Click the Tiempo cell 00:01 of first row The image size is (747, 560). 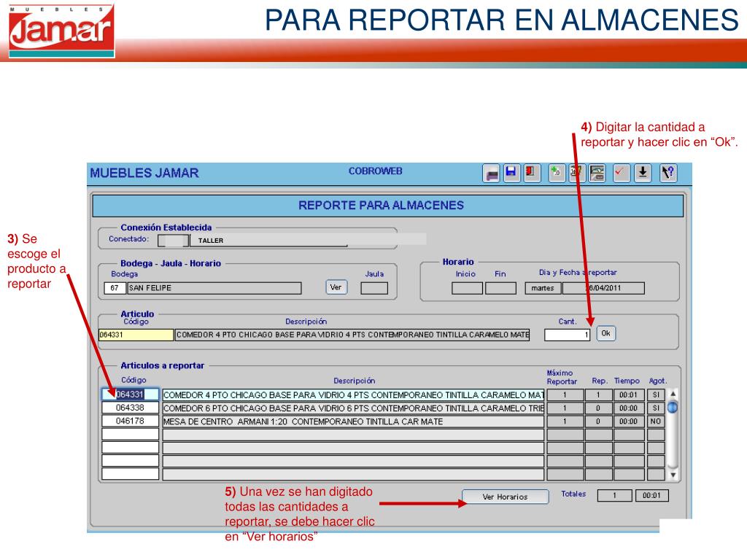point(629,394)
